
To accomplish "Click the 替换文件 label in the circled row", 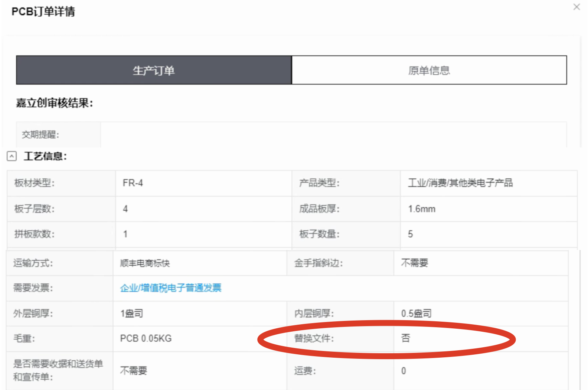I will point(314,338).
